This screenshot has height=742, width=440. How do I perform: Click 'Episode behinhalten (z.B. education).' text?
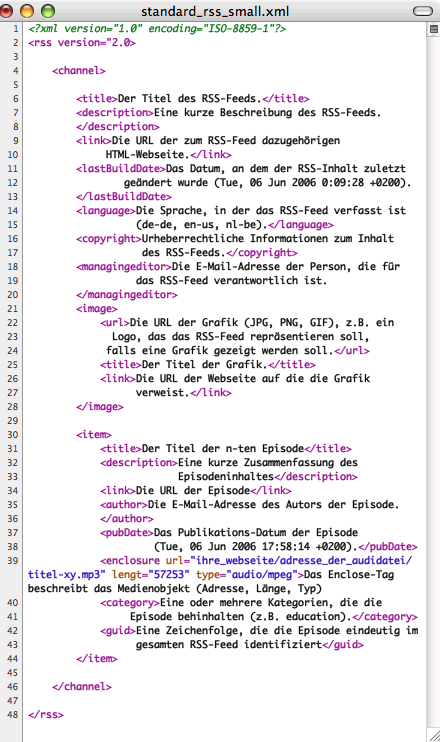[241, 617]
